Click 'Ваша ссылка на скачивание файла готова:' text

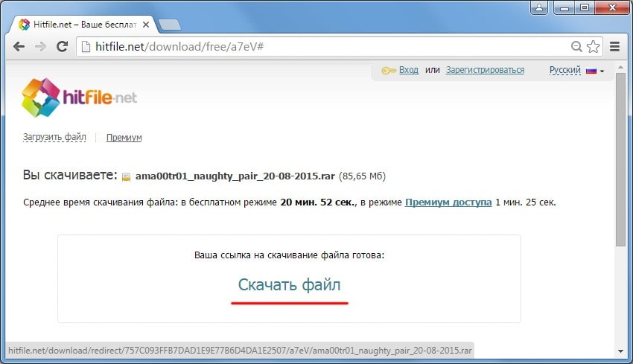(289, 255)
